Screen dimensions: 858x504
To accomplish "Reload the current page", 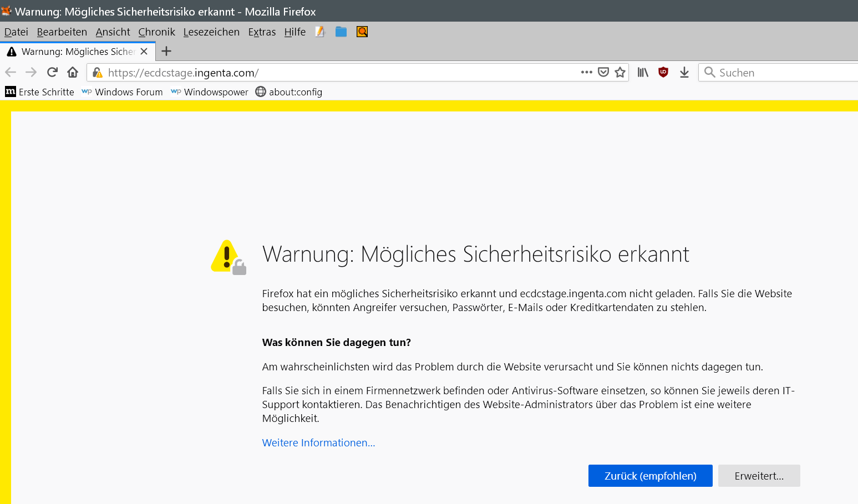I will (52, 72).
